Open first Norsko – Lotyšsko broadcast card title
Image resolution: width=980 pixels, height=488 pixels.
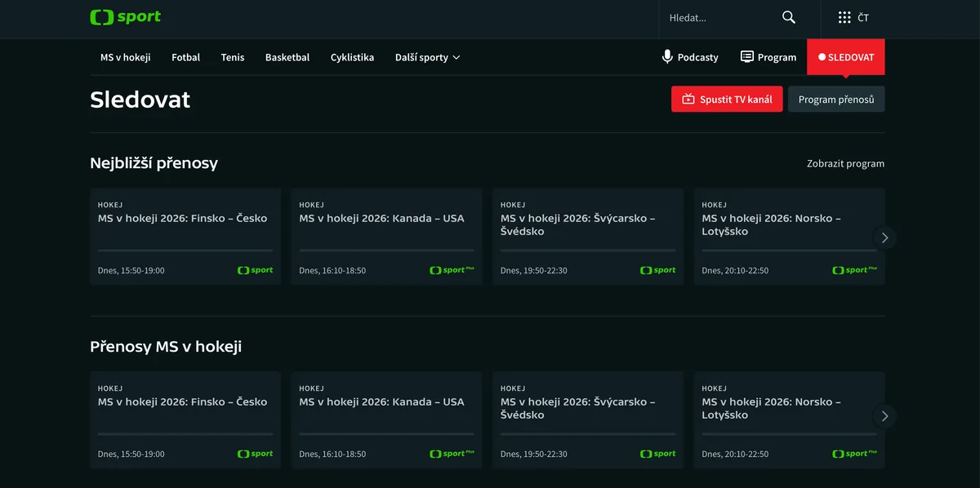772,224
